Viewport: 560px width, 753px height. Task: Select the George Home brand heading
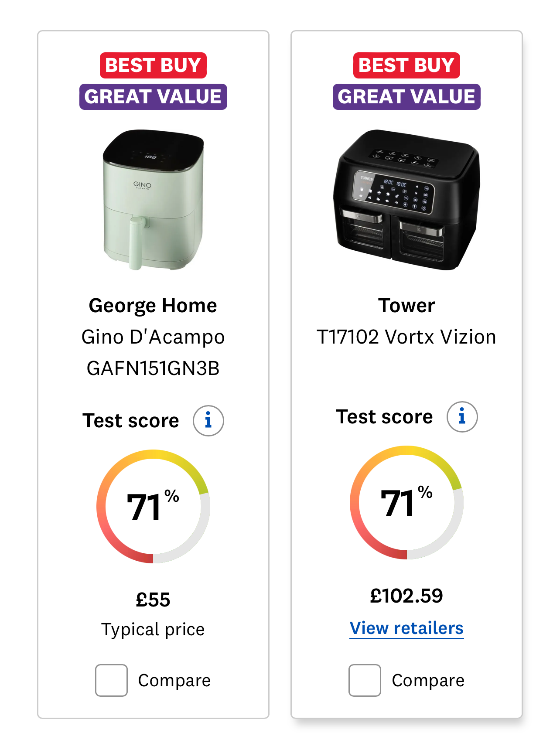[x=153, y=306]
